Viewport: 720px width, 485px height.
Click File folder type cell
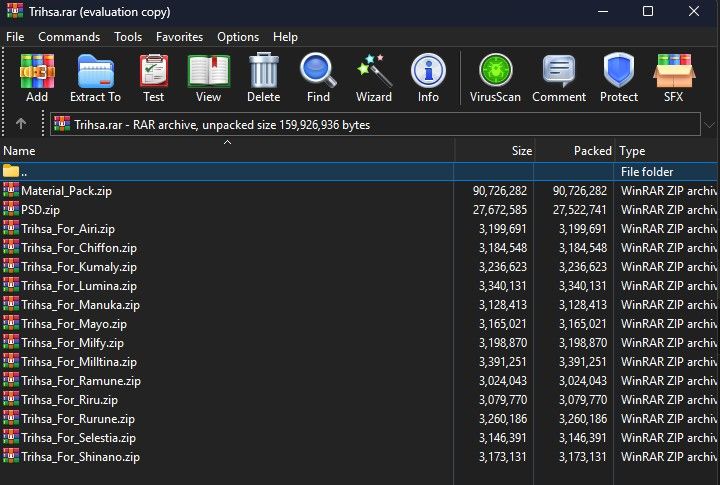(647, 172)
